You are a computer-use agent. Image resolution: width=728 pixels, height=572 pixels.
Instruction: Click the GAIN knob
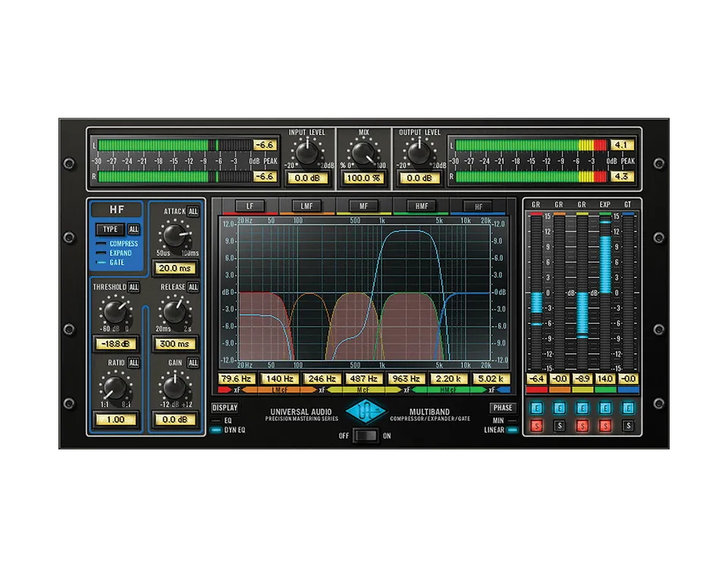pos(174,387)
